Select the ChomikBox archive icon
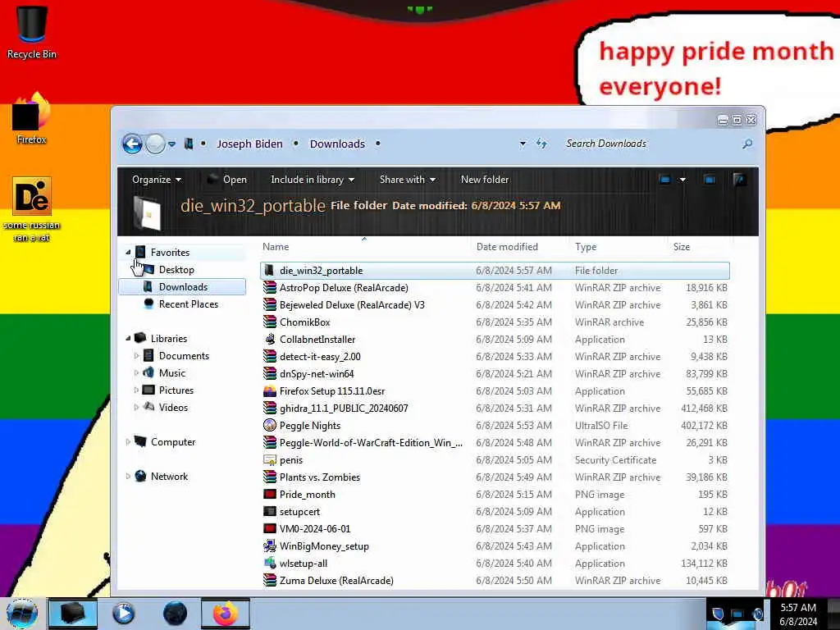This screenshot has height=630, width=840. (270, 322)
